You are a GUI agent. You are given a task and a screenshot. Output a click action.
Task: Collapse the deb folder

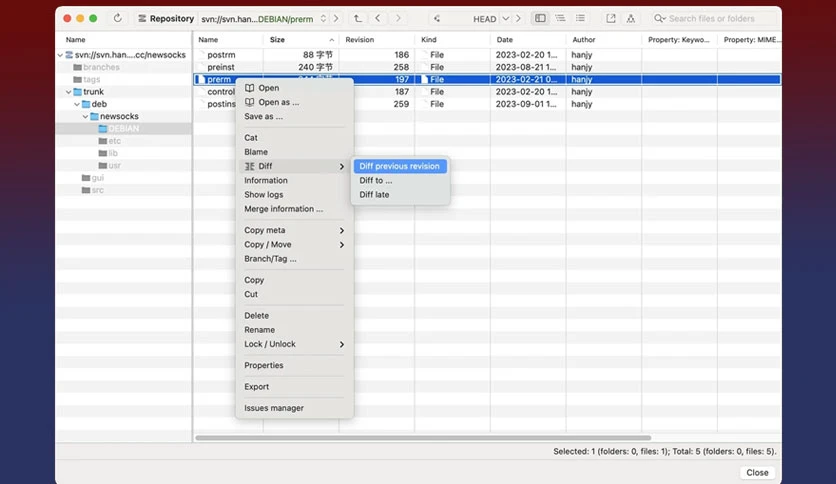pos(77,104)
